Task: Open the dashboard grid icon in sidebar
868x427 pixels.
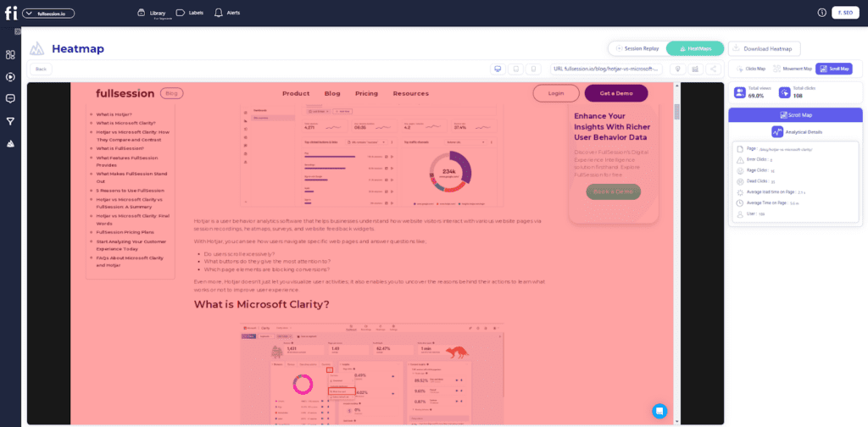Action: pyautogui.click(x=10, y=54)
